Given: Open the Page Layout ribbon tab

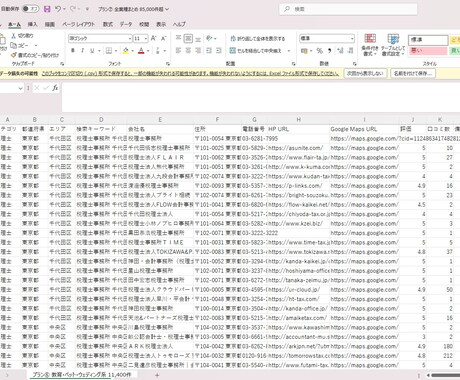Looking at the screenshot, I should pos(79,24).
